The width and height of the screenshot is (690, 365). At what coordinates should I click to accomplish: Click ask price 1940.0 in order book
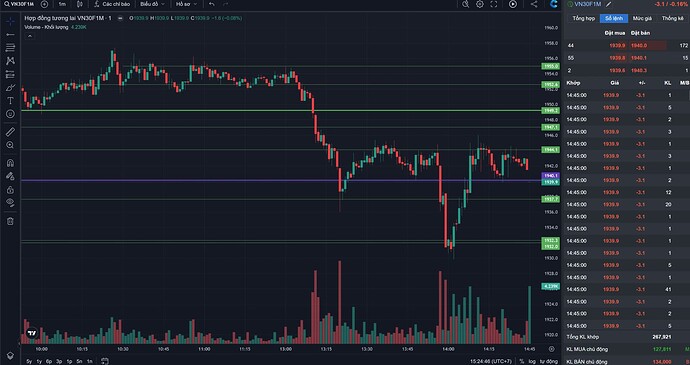tap(639, 45)
